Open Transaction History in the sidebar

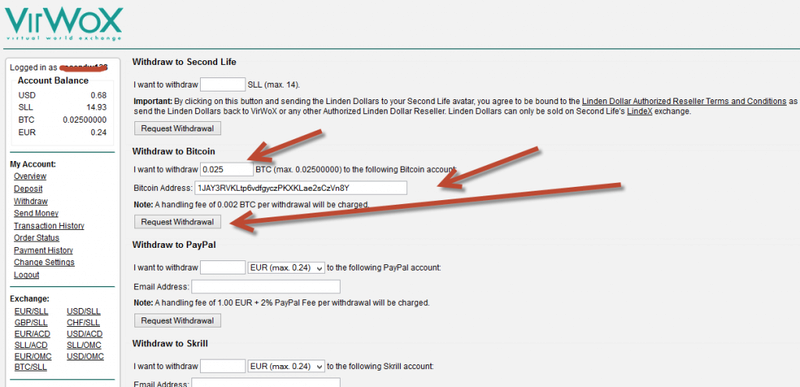[x=49, y=226]
